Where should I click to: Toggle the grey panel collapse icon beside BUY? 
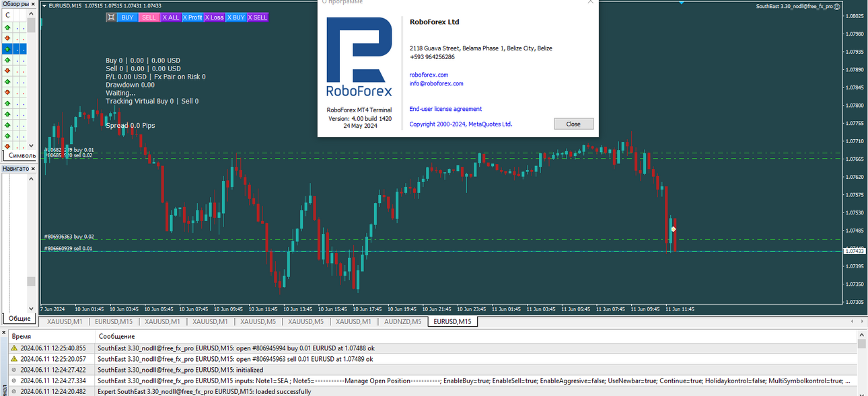111,17
